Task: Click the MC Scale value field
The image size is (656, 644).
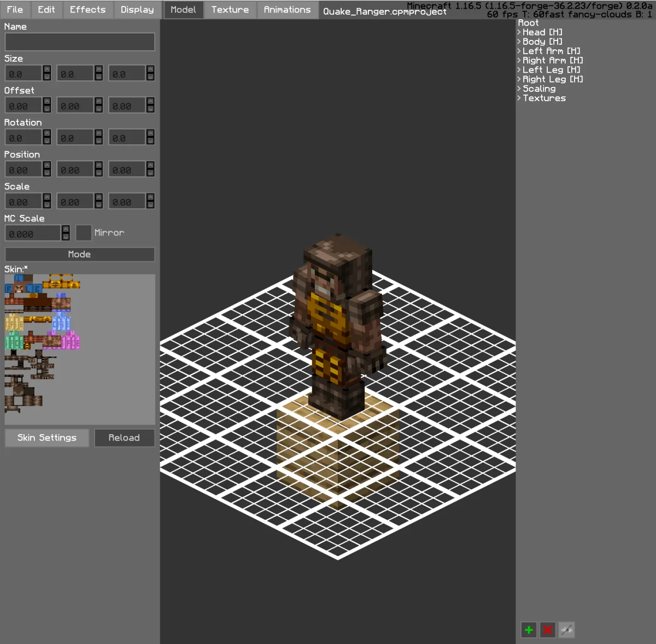Action: [33, 233]
